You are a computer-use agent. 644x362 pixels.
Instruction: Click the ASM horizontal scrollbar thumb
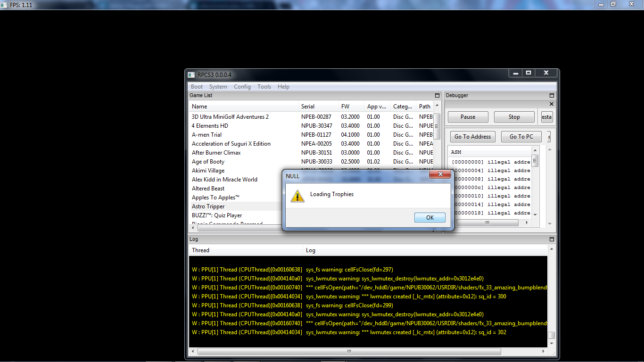(x=487, y=222)
